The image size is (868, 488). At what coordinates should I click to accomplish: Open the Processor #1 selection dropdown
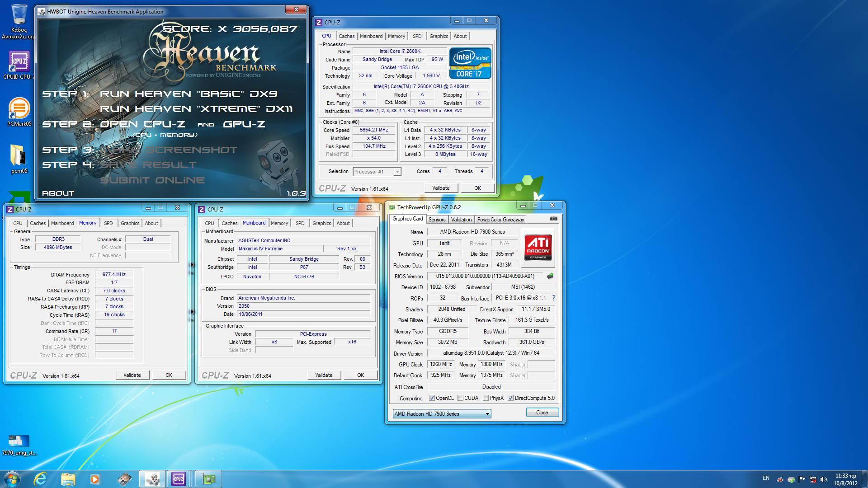[377, 172]
